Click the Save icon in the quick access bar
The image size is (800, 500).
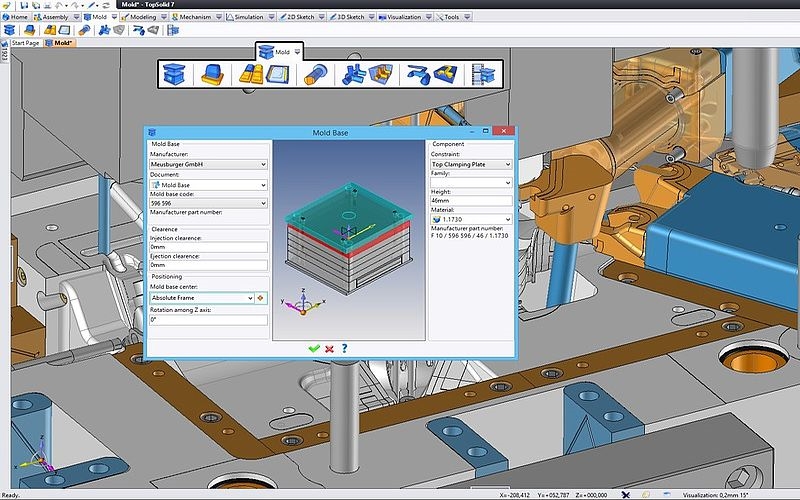(24, 6)
